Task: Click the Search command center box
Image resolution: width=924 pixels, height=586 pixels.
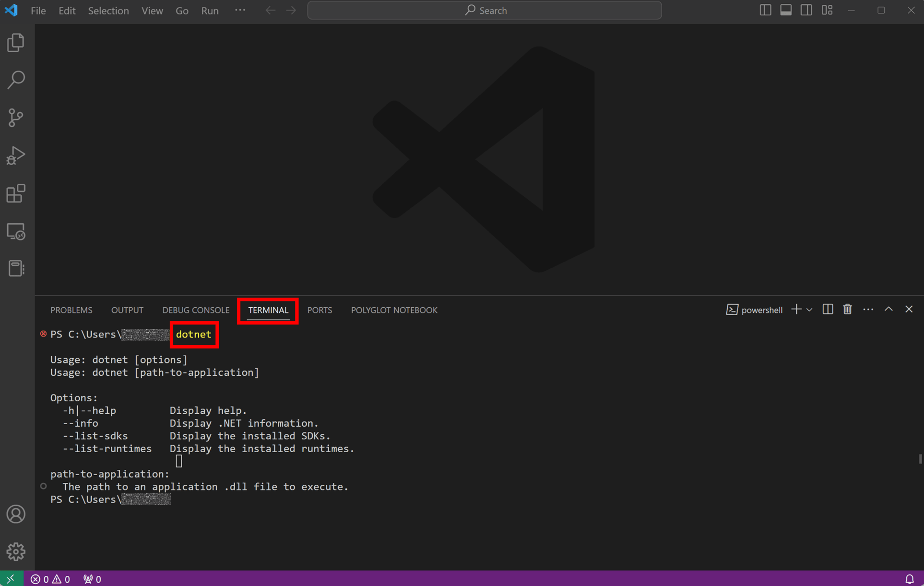Action: click(x=485, y=10)
